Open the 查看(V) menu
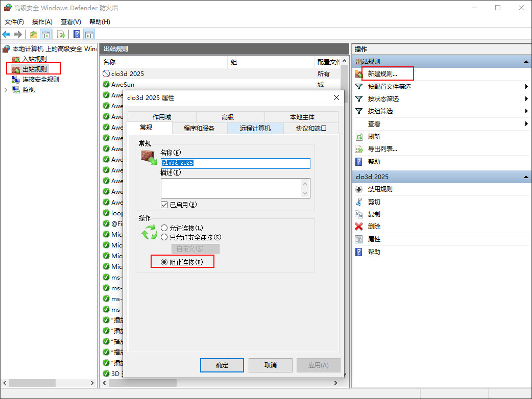This screenshot has height=399, width=532. pos(70,22)
